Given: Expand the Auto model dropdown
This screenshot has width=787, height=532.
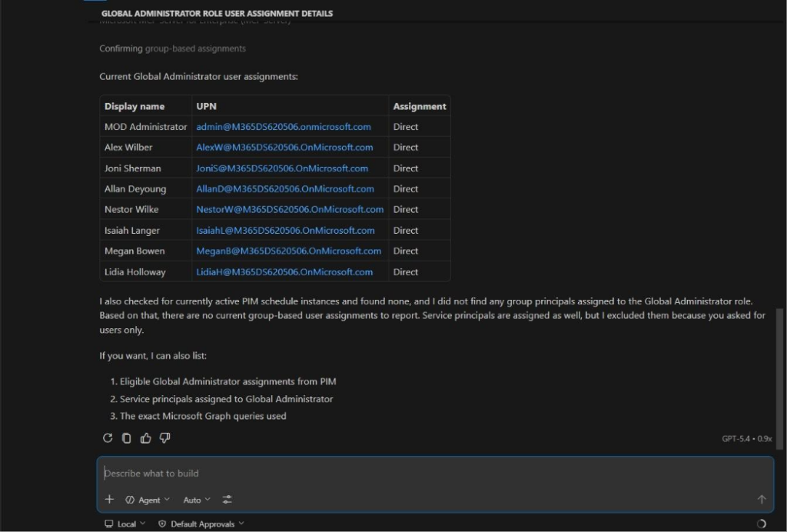Looking at the screenshot, I should click(x=197, y=500).
